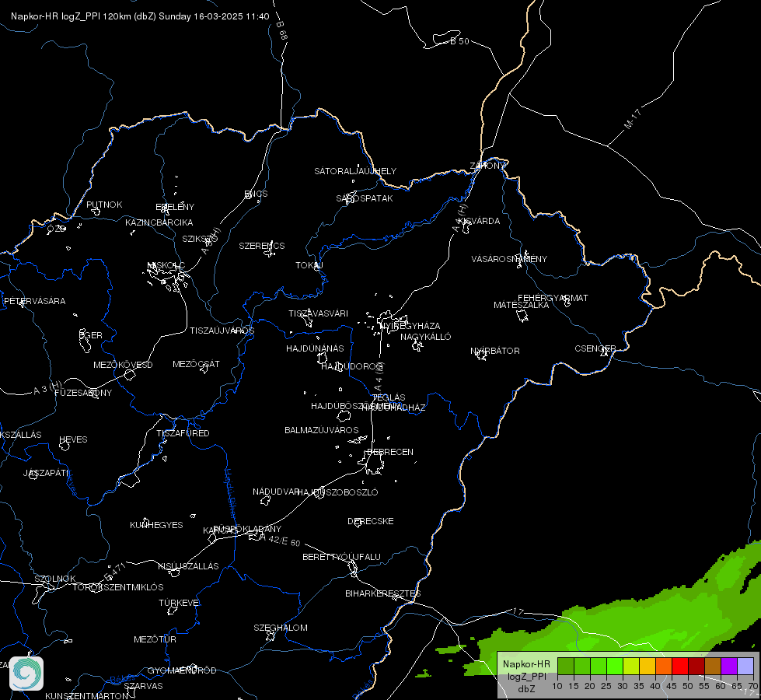Image resolution: width=761 pixels, height=700 pixels.
Task: Click the TISZAÚJVÁROS city label
Action: 222,331
